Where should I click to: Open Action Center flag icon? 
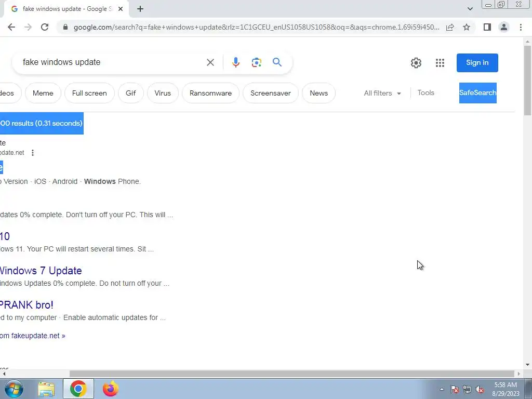(x=455, y=390)
